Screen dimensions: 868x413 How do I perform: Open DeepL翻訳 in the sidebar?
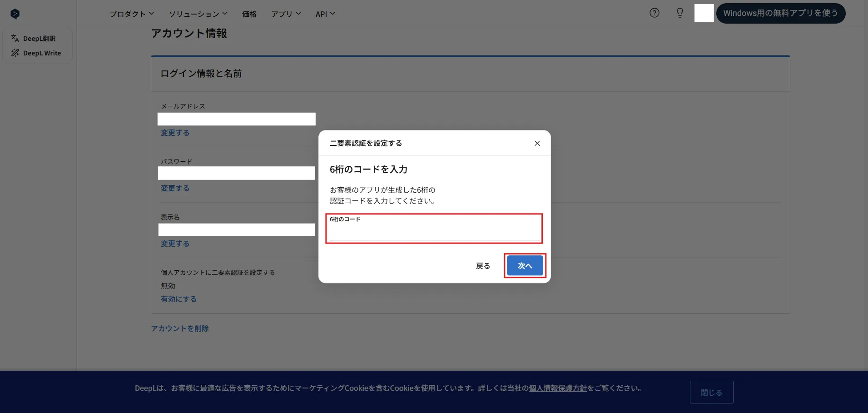33,39
